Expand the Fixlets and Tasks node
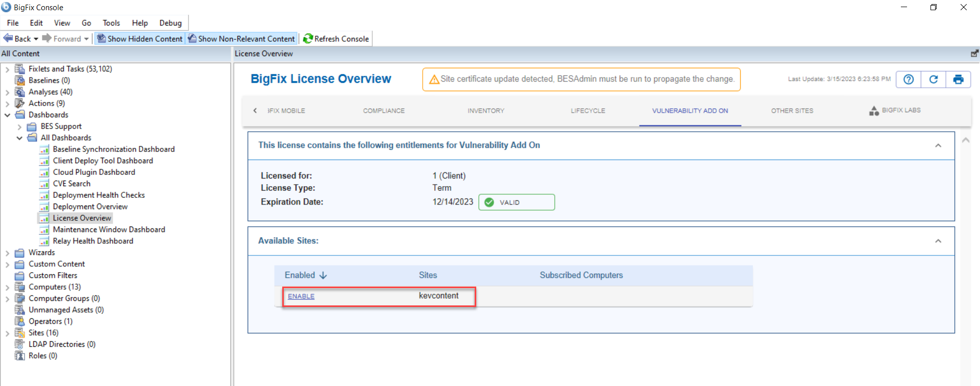The height and width of the screenshot is (386, 980). [x=7, y=69]
